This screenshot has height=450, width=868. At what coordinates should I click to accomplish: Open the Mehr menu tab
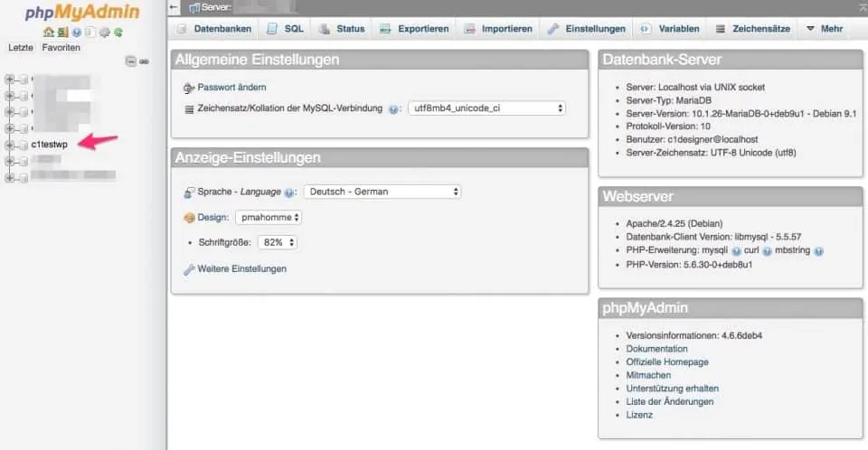(824, 29)
